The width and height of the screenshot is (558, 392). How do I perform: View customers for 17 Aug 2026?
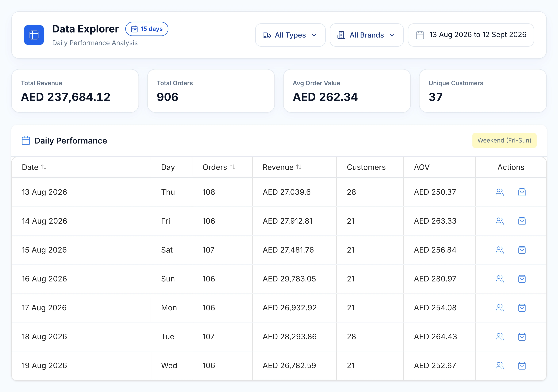pyautogui.click(x=500, y=308)
